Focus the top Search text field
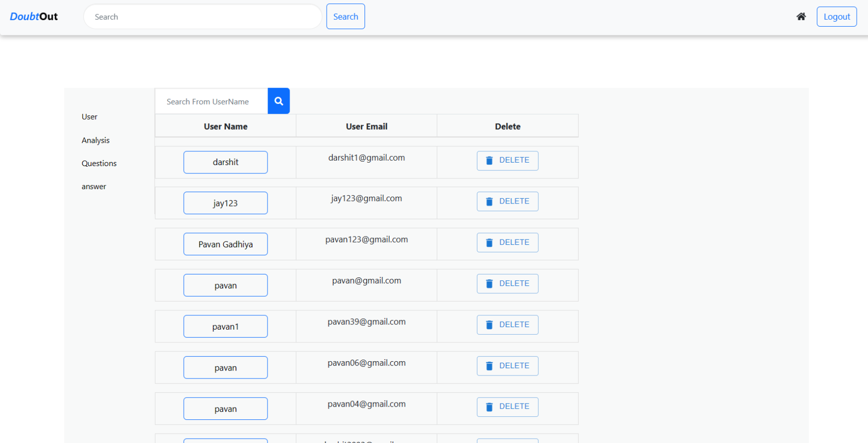This screenshot has width=868, height=443. (x=202, y=17)
